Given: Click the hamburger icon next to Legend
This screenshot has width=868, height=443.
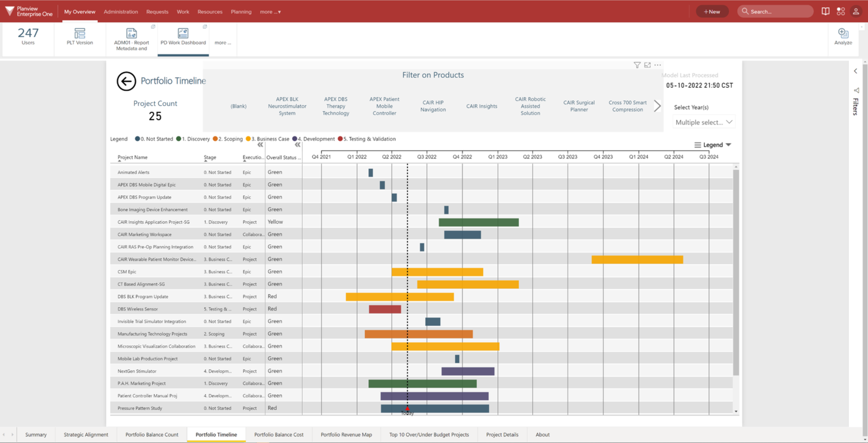Looking at the screenshot, I should coord(697,145).
